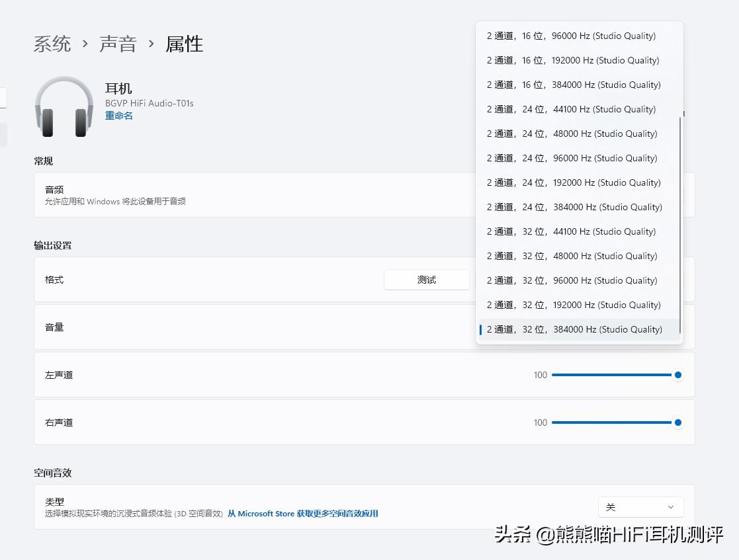Click the 重命名 link under BGVP HiFi Audio-T01s
The width and height of the screenshot is (739, 560).
pos(118,115)
